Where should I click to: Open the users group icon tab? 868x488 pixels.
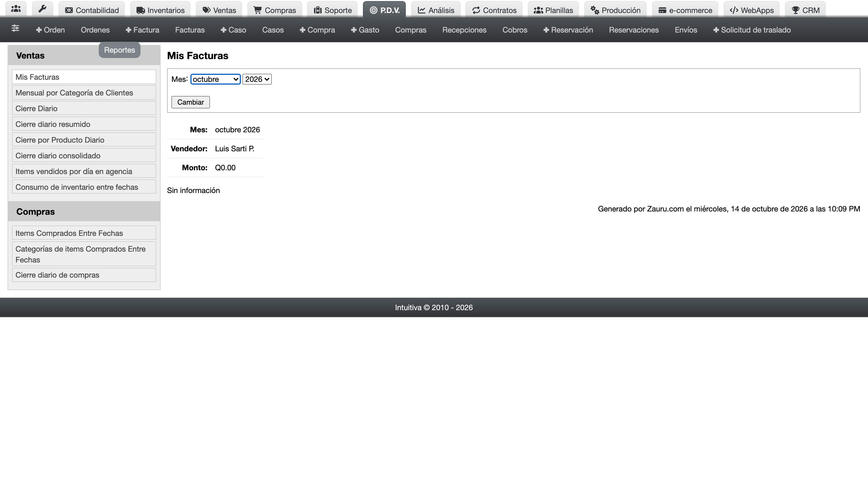[16, 9]
